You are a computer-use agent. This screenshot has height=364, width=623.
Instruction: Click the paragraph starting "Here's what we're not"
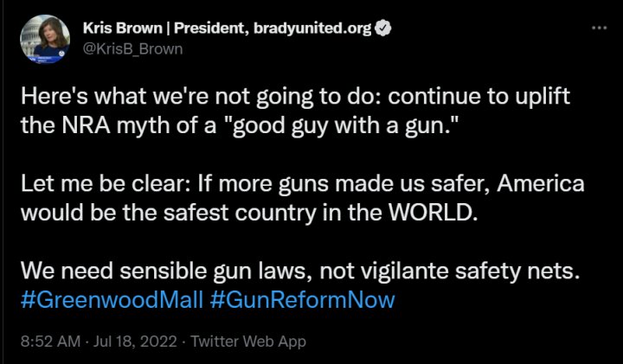pos(295,111)
